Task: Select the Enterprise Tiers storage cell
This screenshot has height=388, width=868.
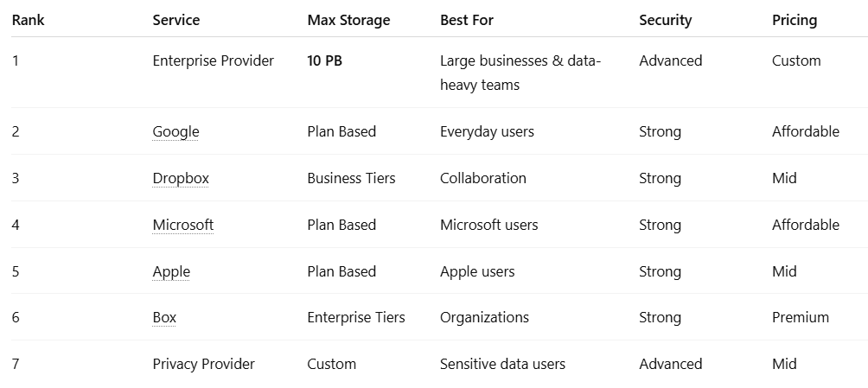Action: [x=355, y=318]
